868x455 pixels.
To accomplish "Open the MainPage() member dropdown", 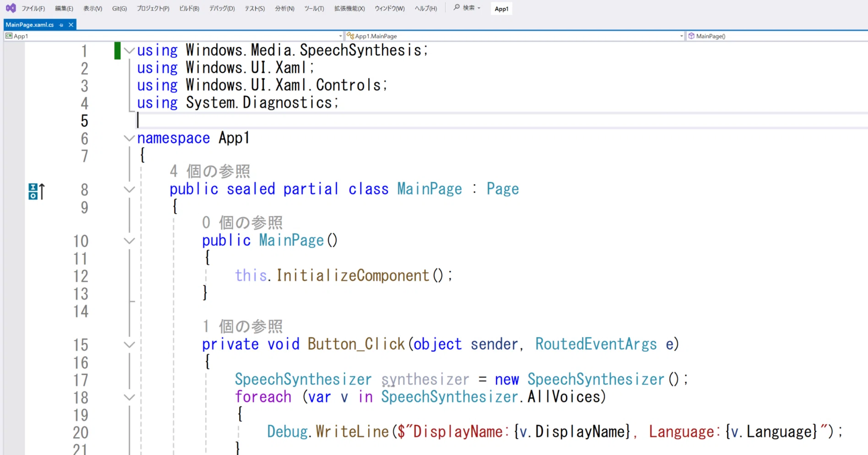I will (x=777, y=36).
